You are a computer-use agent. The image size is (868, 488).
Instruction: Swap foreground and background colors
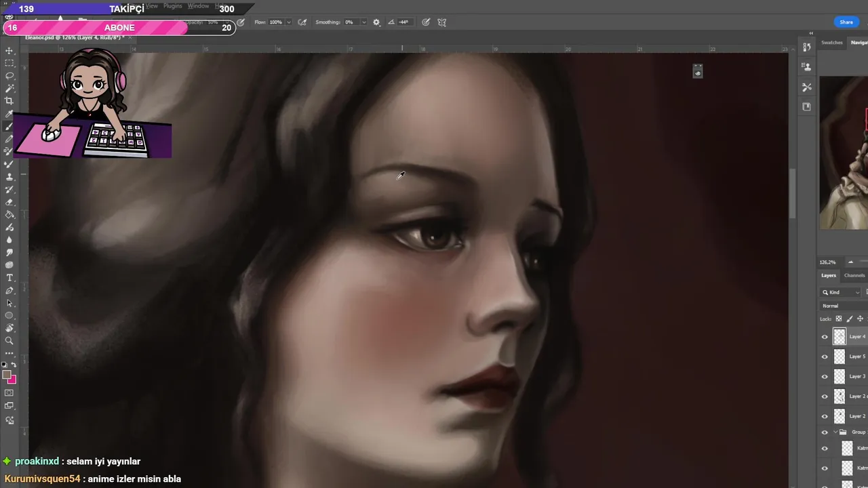(14, 365)
